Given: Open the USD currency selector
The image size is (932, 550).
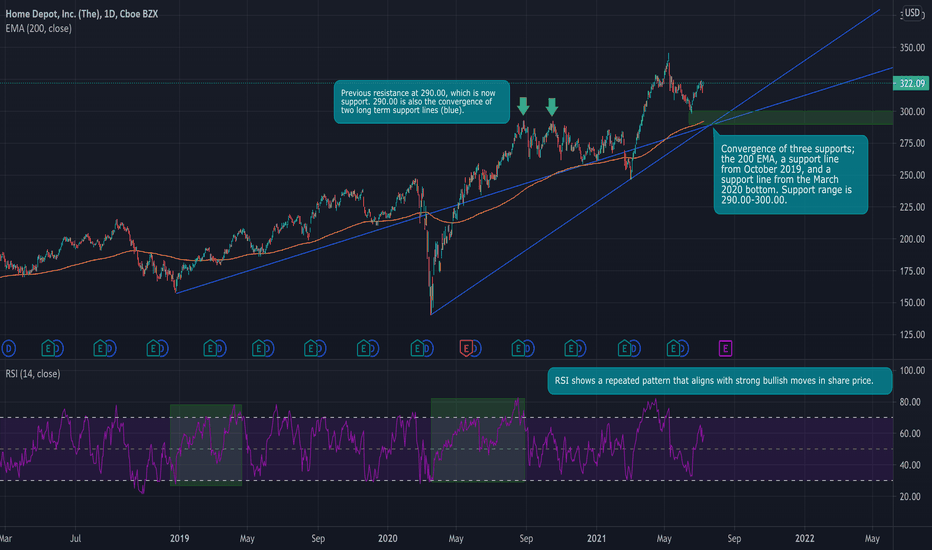Looking at the screenshot, I should coord(912,13).
